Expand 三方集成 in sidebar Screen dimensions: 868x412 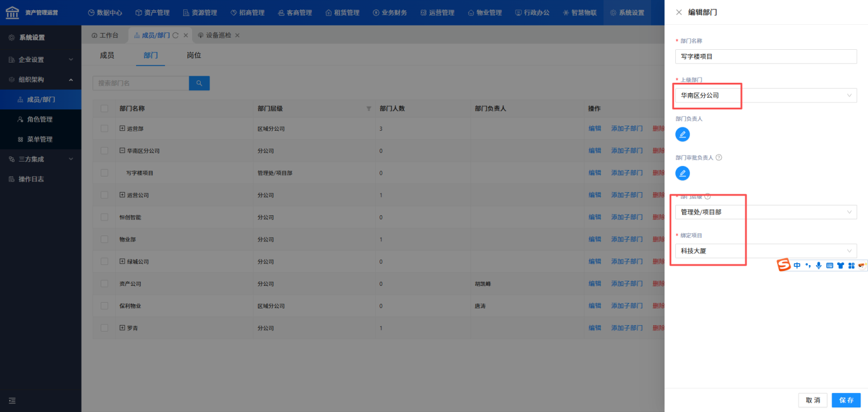[x=41, y=159]
